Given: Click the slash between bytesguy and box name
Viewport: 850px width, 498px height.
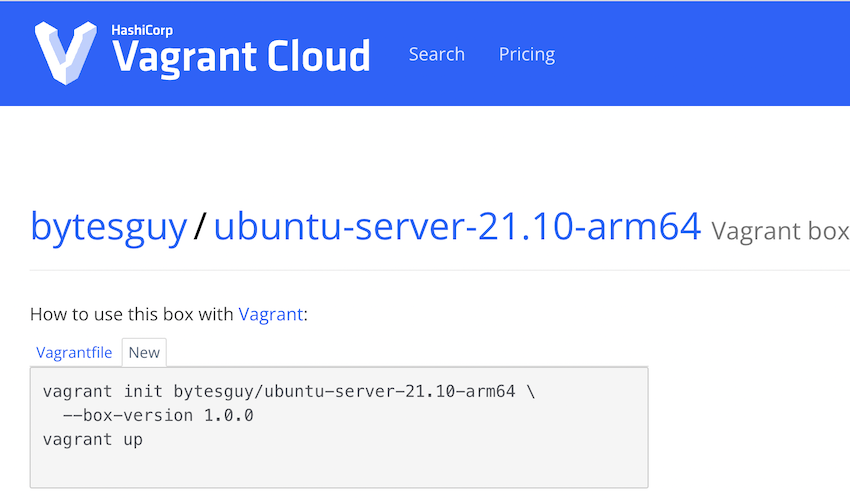Looking at the screenshot, I should pos(200,227).
